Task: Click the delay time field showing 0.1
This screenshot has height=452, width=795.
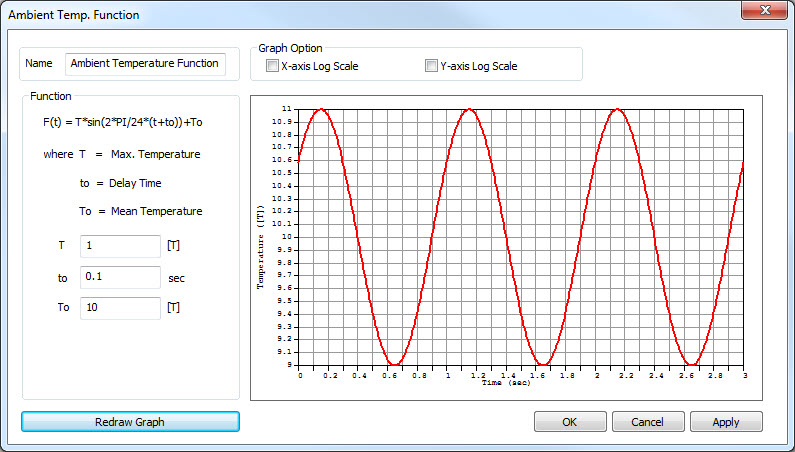Action: (120, 277)
